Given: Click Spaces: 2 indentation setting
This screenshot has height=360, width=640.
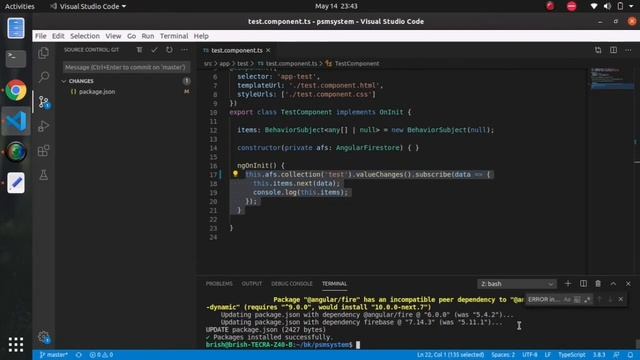Looking at the screenshot, I should tap(503, 355).
